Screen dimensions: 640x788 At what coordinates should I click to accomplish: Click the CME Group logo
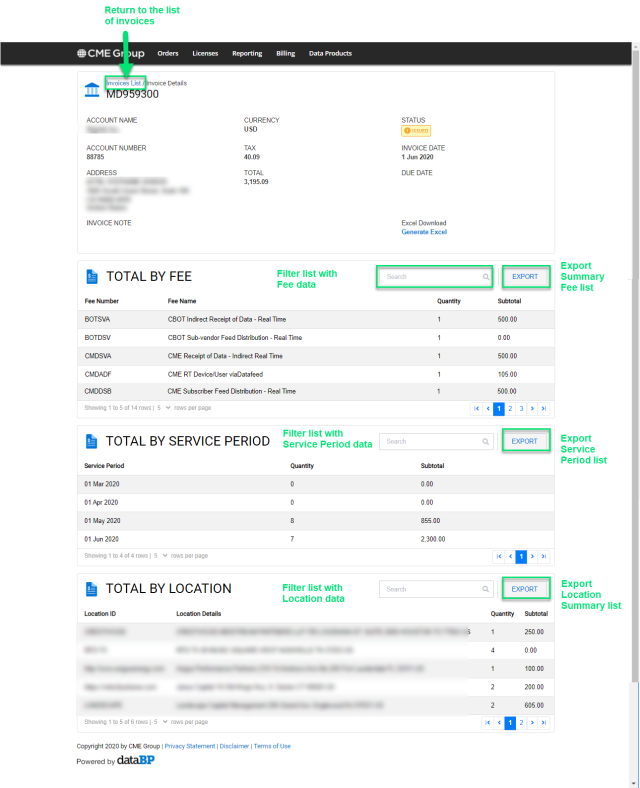[110, 54]
